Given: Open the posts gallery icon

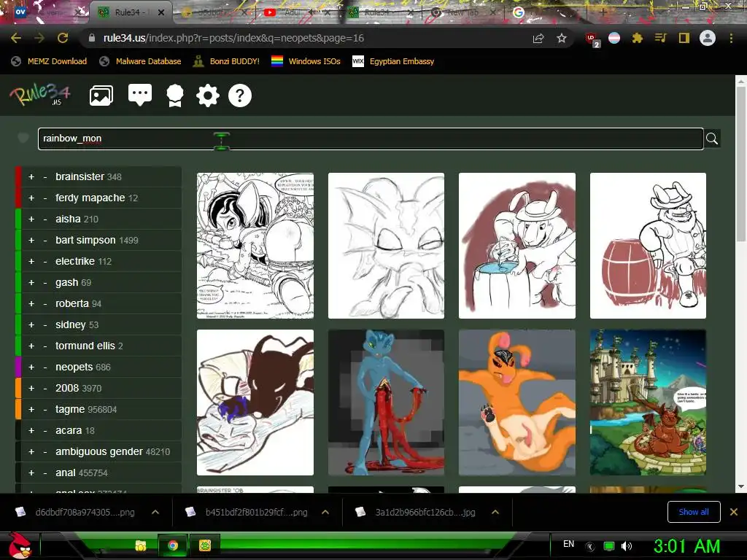Looking at the screenshot, I should 101,96.
